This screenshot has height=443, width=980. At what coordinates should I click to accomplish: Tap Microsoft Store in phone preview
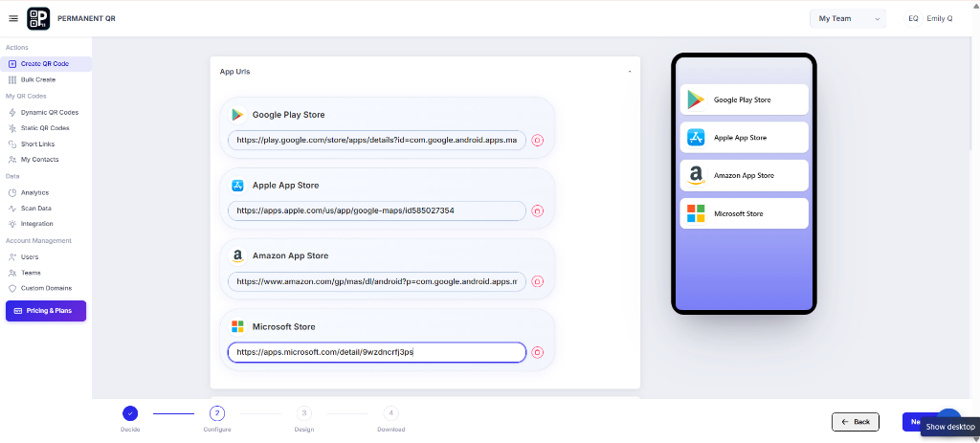[744, 213]
